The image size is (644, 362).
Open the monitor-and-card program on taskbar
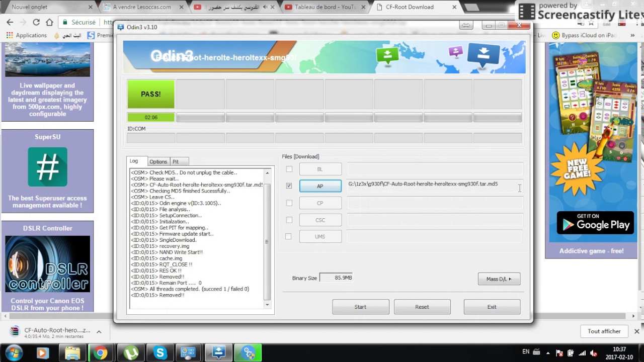[189, 353]
